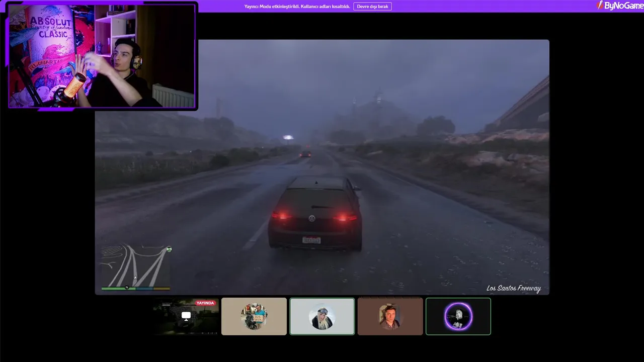Click the 'Yayıncı Modu etkinleştirildi' notice text
Screen dimensions: 644x362
297,7
